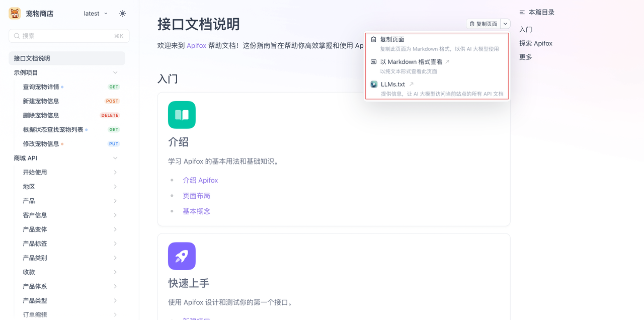
Task: Open the 基本概念 link
Action: [196, 211]
